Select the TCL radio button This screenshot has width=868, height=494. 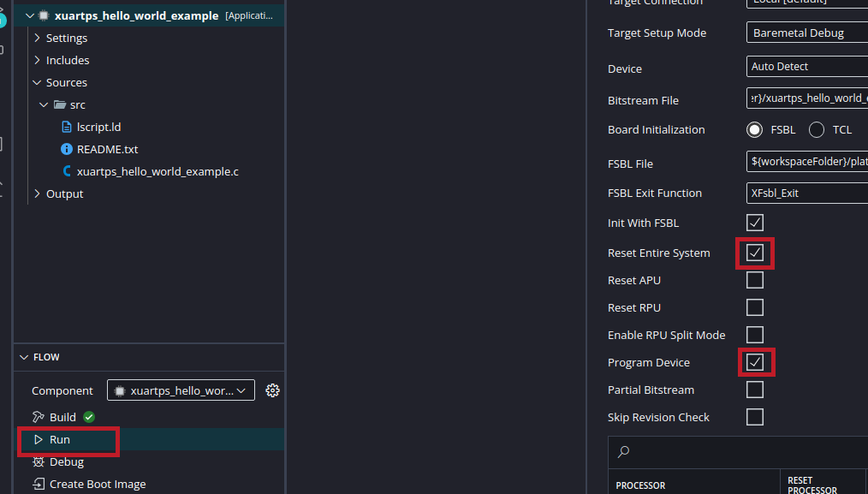pos(817,130)
